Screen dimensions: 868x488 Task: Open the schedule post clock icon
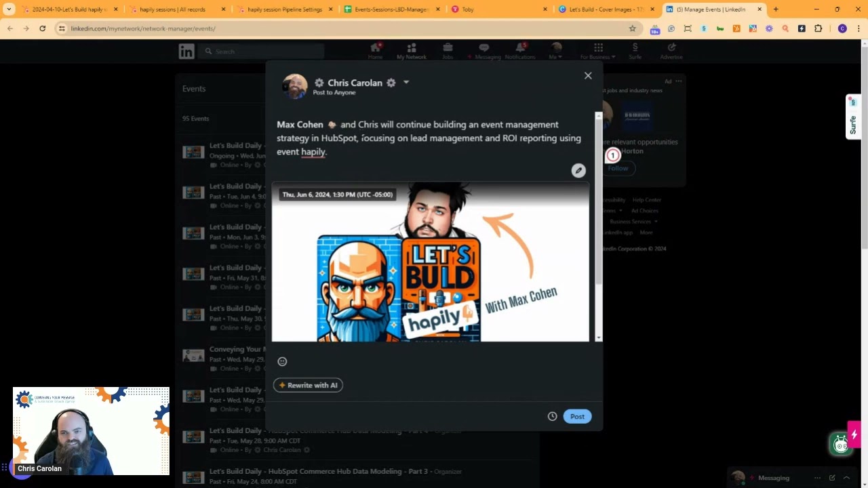click(552, 416)
